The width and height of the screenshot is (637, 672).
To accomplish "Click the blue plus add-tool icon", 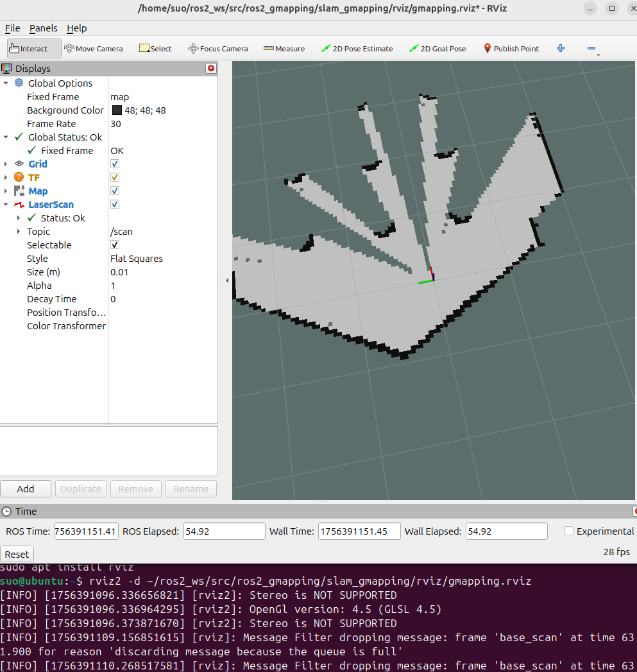I will (560, 48).
